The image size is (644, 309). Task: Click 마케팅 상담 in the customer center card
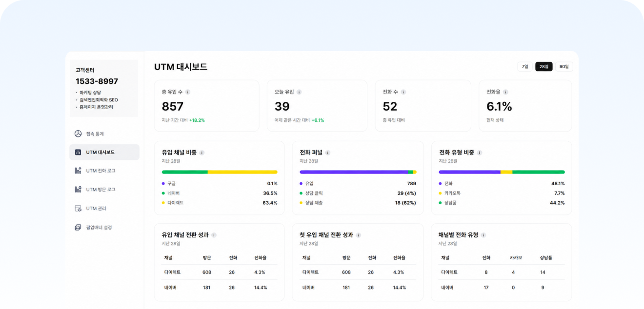point(90,93)
